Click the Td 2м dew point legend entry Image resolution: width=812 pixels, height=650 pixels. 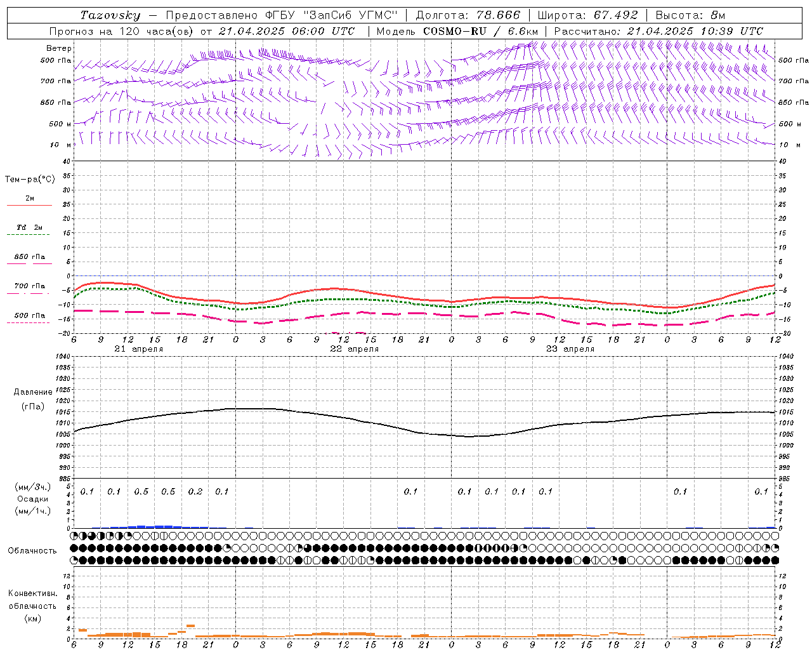click(x=29, y=227)
